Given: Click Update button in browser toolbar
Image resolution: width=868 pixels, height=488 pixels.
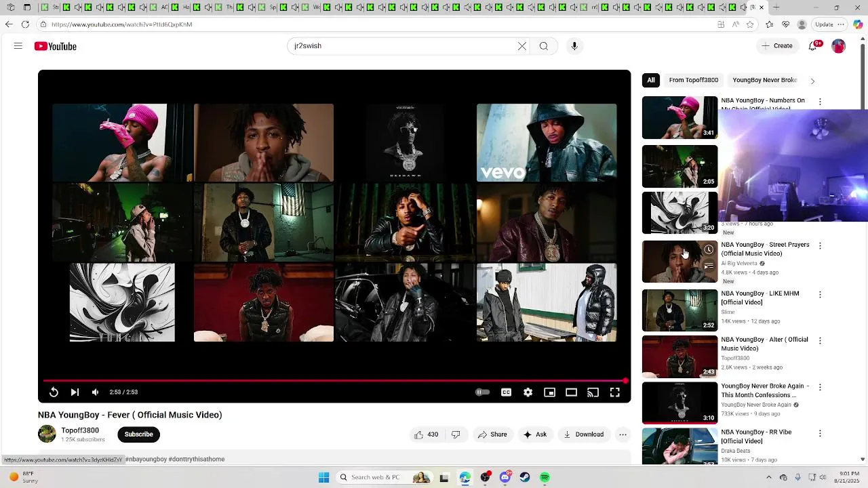Looking at the screenshot, I should [825, 24].
